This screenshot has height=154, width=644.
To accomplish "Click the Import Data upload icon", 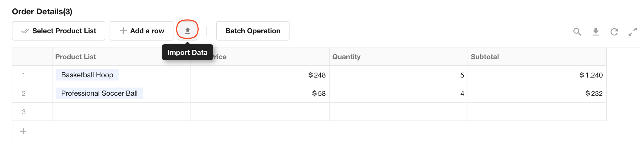I will point(187,31).
